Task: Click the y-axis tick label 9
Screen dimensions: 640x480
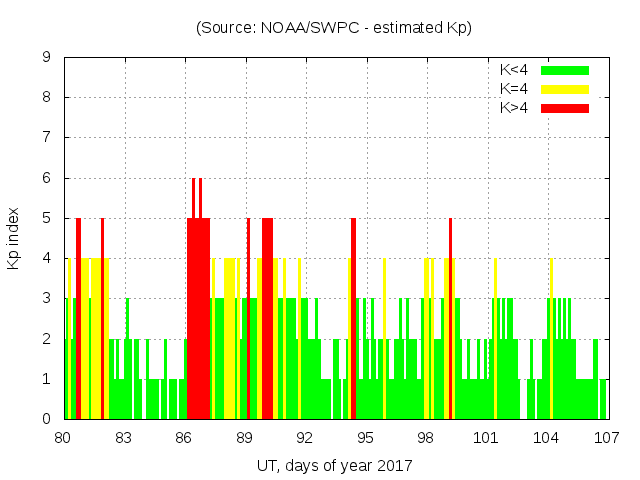Action: click(47, 57)
